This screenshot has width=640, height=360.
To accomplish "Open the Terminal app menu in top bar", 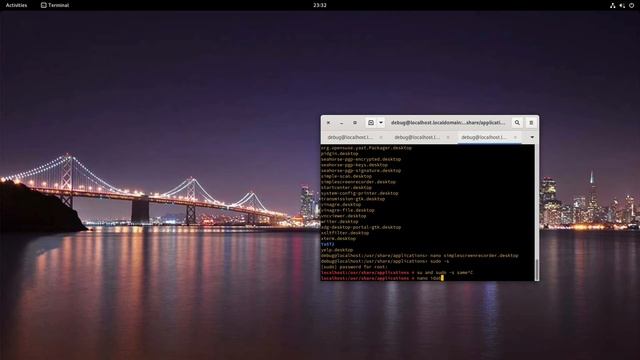I will [x=55, y=5].
